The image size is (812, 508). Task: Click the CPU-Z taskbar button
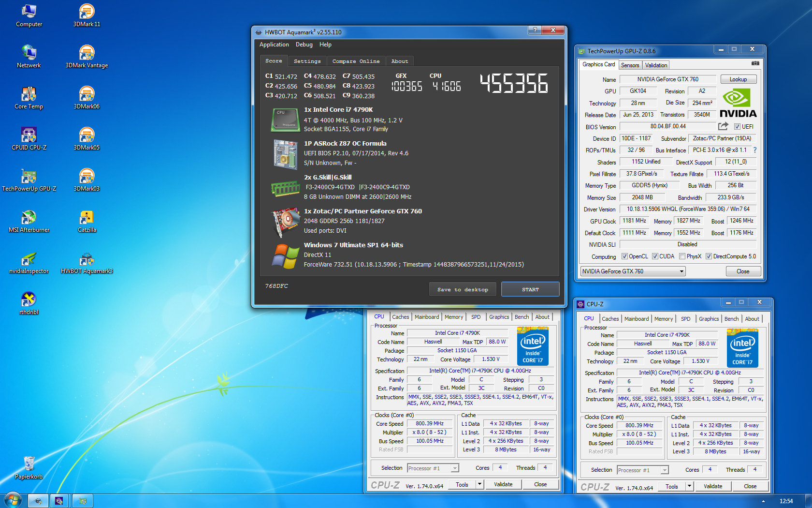coord(59,501)
